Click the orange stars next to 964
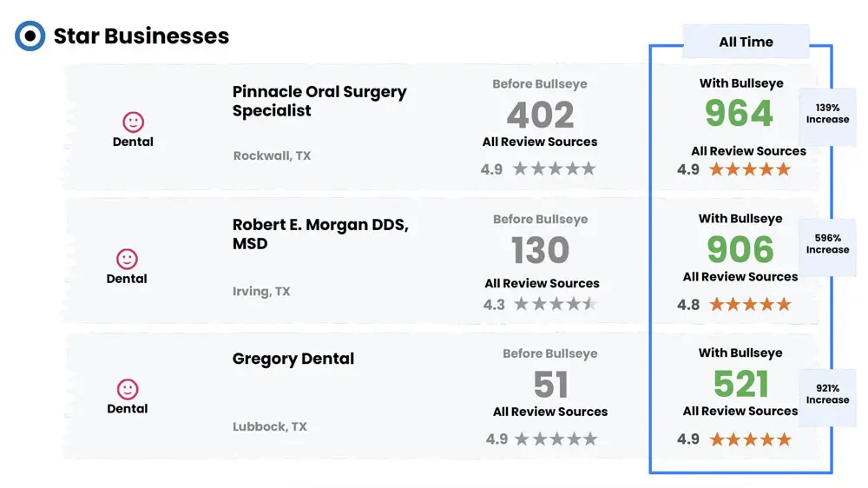 pos(750,169)
